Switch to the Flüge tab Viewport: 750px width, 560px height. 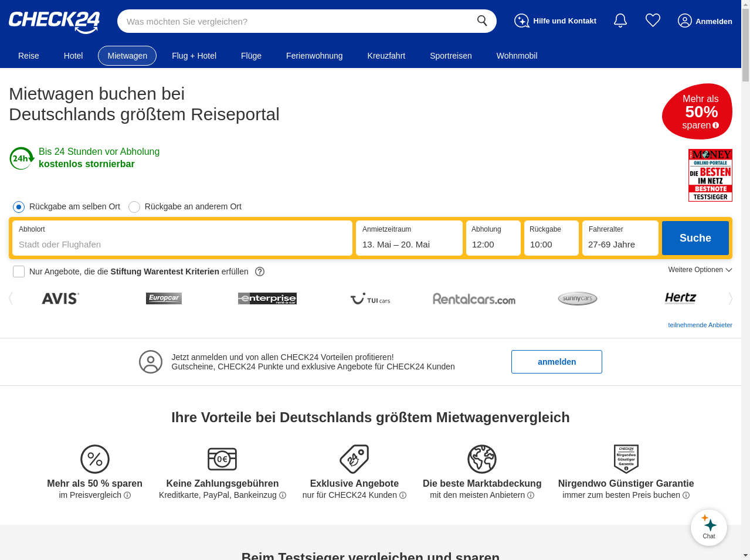[x=251, y=56]
